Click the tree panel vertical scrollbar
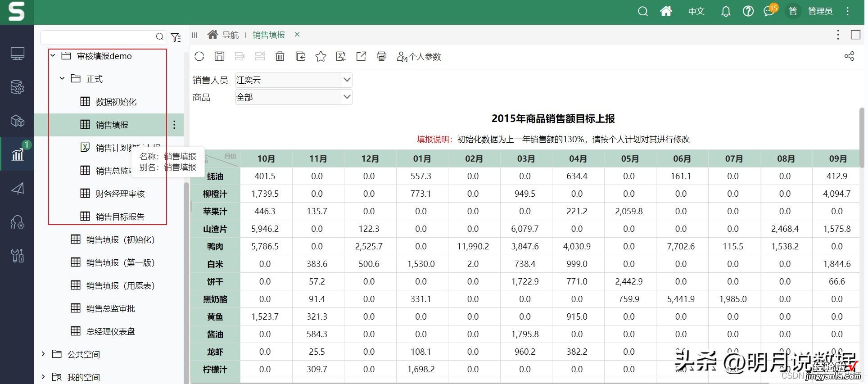 186,284
